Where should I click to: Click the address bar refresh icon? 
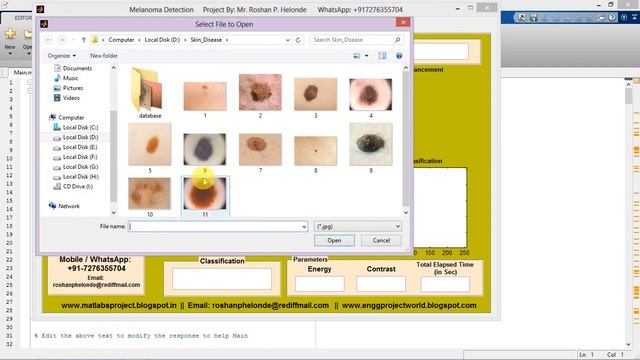tap(298, 40)
